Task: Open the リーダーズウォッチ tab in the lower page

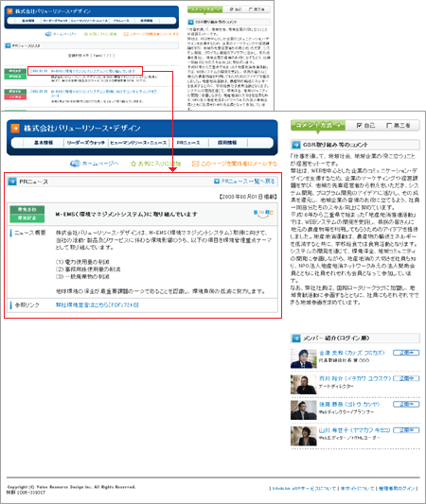Action: [x=86, y=143]
